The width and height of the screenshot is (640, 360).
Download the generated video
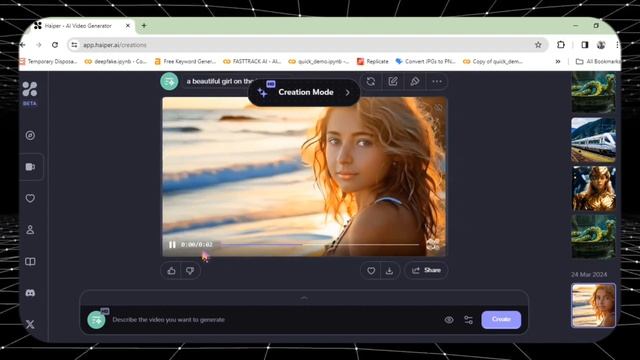click(389, 271)
